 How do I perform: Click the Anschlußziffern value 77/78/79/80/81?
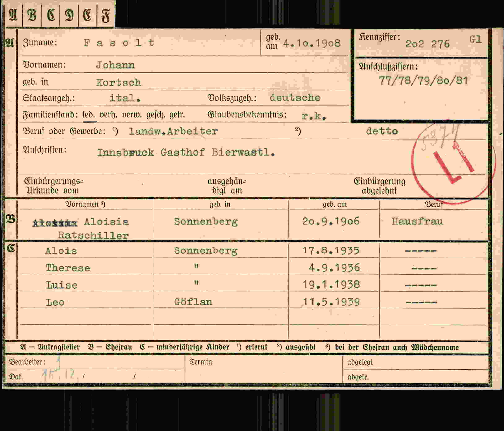[423, 81]
